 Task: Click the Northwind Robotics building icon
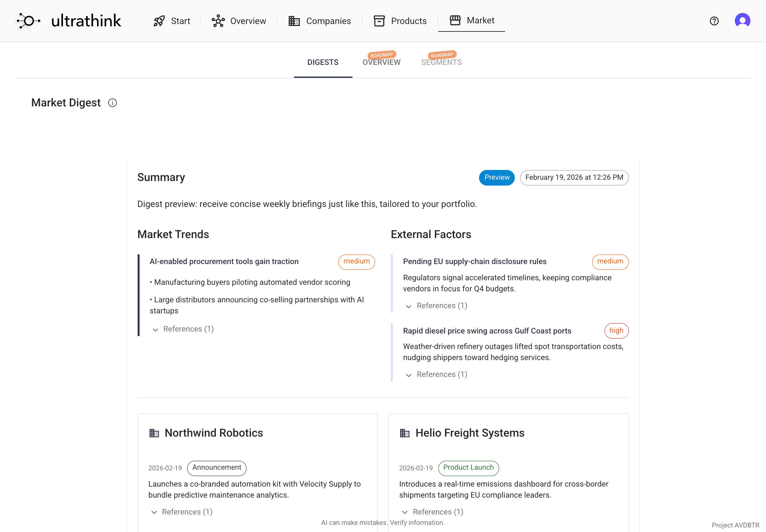[x=154, y=433]
